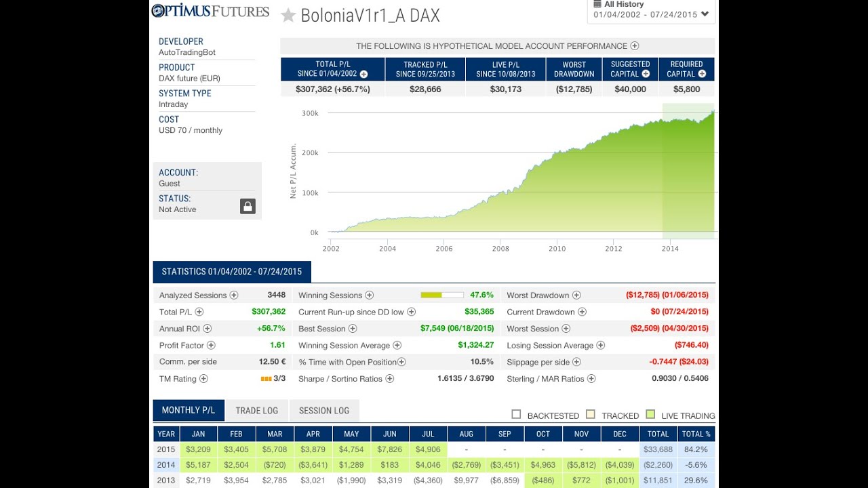This screenshot has height=488, width=868.
Task: Enable the BACKTESTED checkbox
Action: point(516,414)
